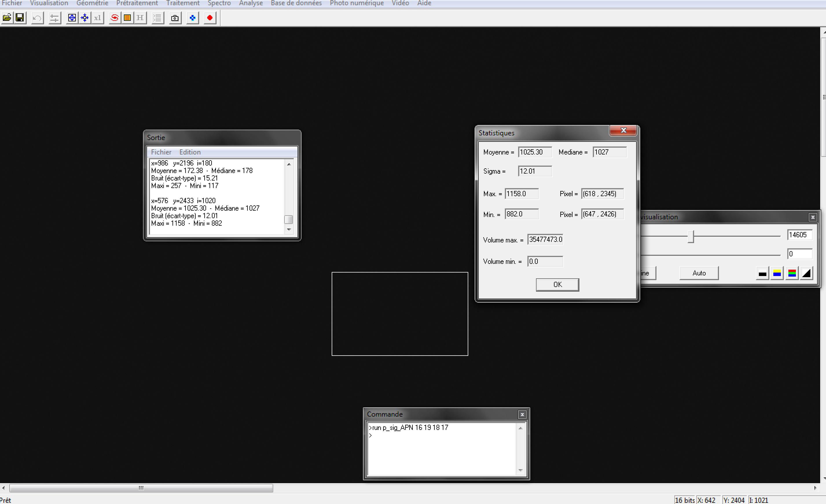Click the red circle record icon
This screenshot has height=504, width=826.
[210, 18]
